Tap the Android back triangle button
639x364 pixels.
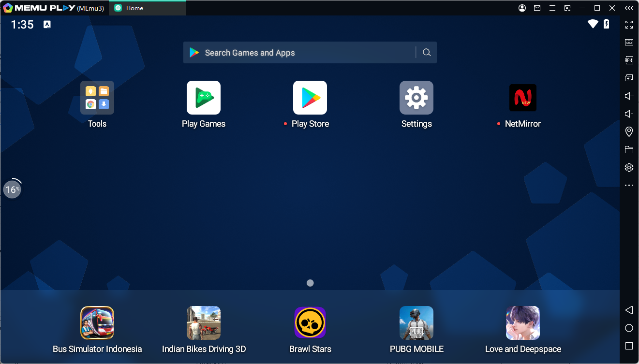point(629,310)
